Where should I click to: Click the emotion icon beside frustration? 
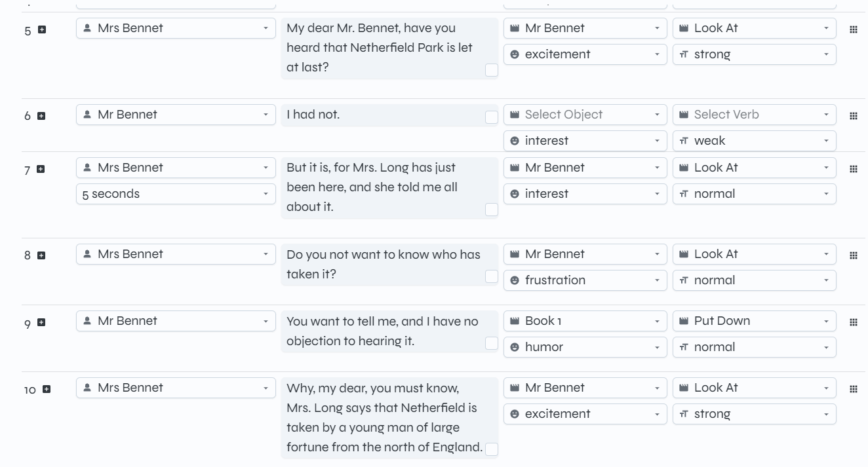[x=515, y=280]
